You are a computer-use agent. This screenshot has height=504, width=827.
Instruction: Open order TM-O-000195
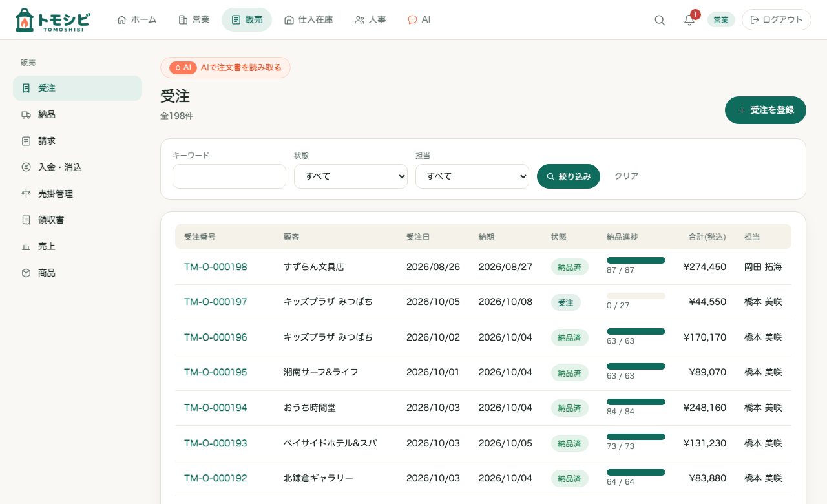(x=216, y=372)
